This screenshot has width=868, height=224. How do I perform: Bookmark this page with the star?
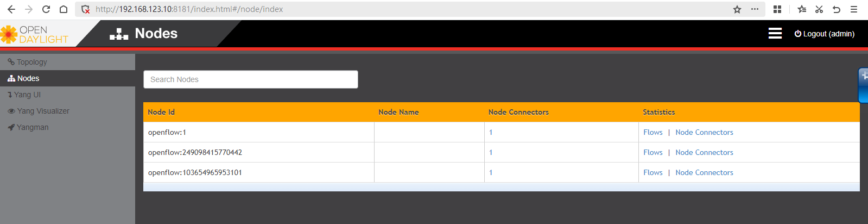(737, 9)
